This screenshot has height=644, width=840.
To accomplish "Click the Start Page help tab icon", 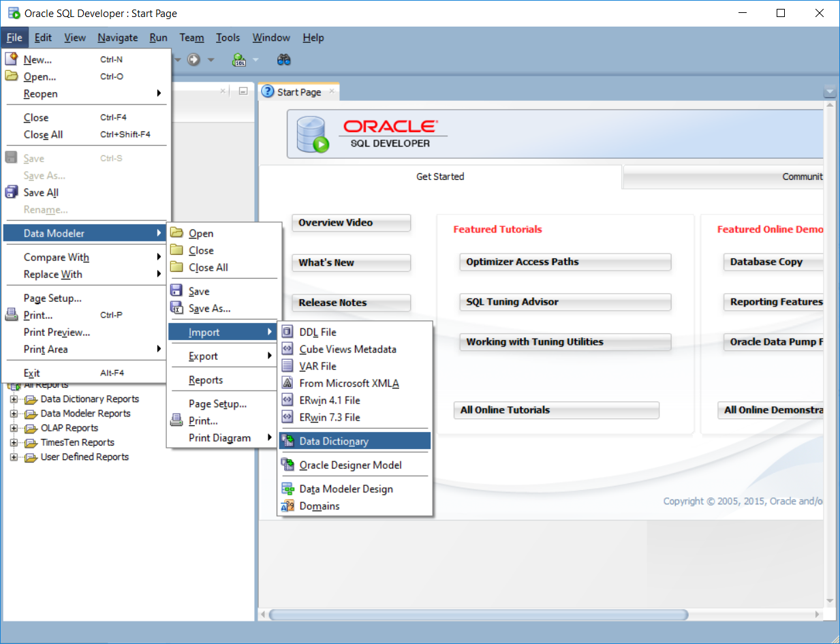I will (x=268, y=91).
